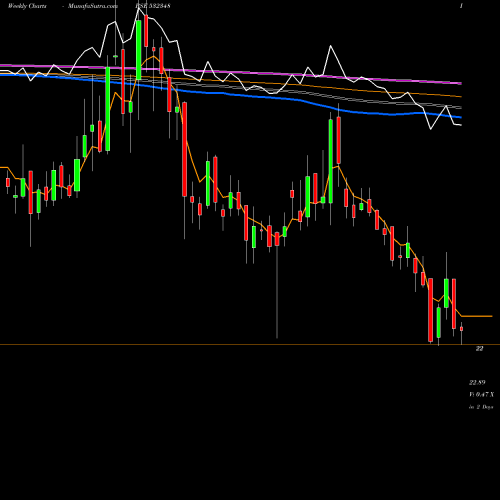Click the '22.89' closing price value
The height and width of the screenshot is (500, 500).
coord(477,382)
